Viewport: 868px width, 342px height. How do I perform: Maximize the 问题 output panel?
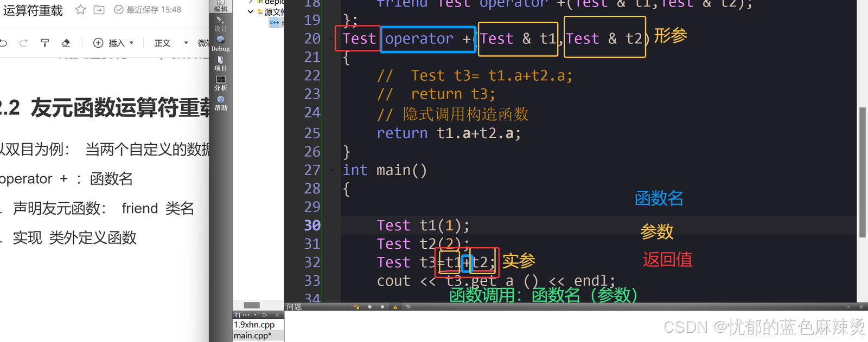(848, 307)
